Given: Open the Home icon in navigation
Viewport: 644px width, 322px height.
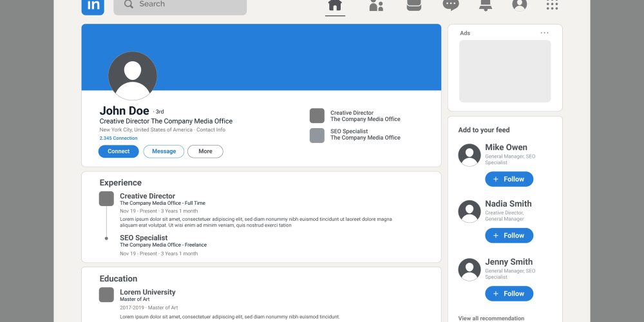Looking at the screenshot, I should 335,5.
